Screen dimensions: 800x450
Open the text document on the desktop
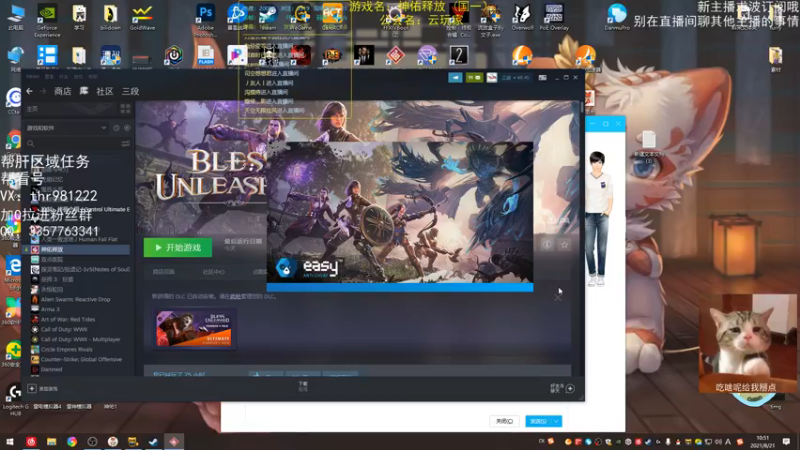[649, 146]
